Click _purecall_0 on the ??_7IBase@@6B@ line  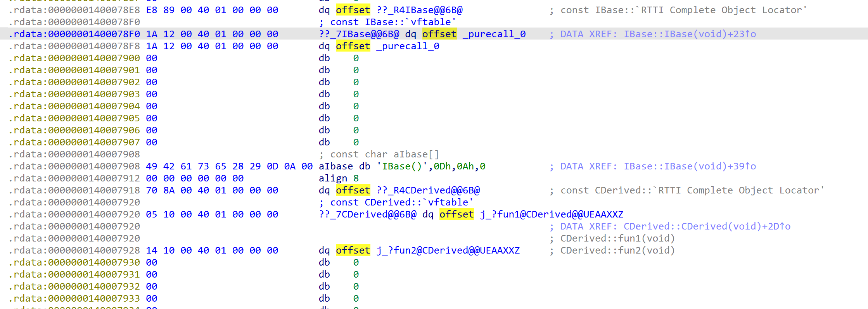[x=494, y=34]
